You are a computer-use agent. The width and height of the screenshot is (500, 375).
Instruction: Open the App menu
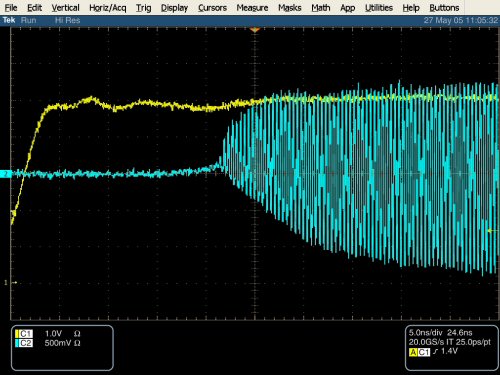347,8
